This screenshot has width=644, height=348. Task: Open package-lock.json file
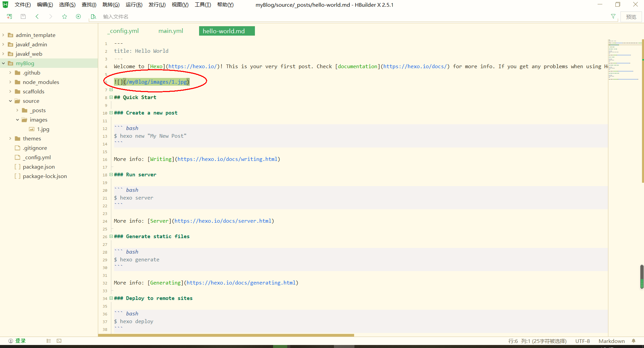[45, 176]
